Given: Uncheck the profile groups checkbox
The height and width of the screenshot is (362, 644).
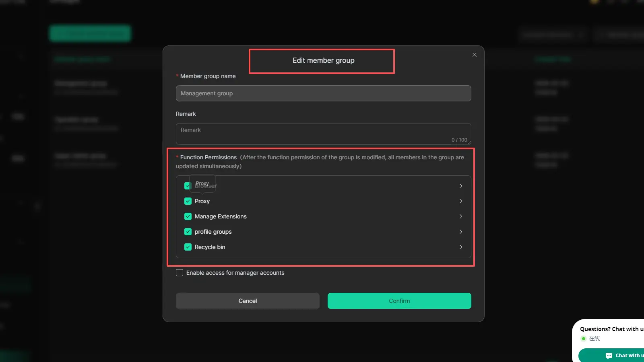Looking at the screenshot, I should (188, 232).
